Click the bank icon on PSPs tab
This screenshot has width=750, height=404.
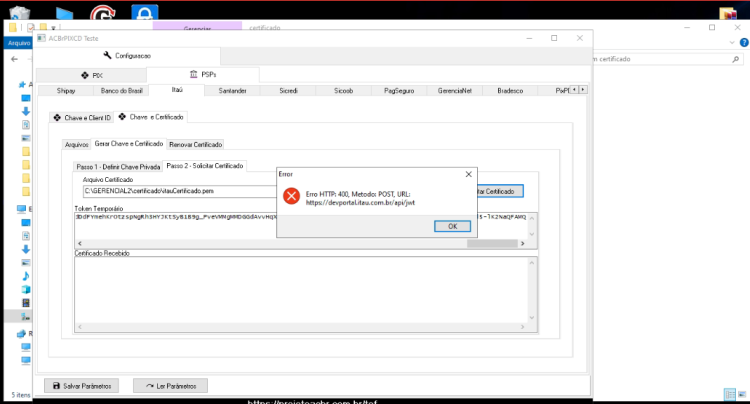pos(193,74)
